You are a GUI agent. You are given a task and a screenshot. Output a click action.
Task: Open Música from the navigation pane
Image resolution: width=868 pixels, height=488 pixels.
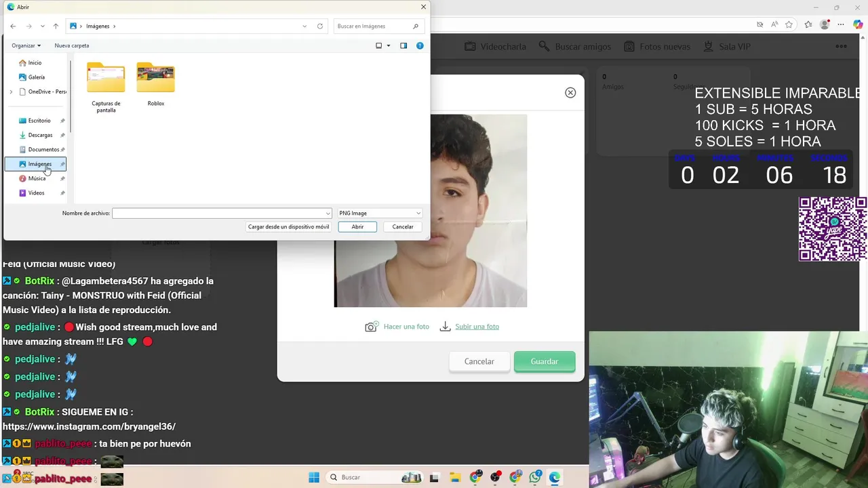[35, 178]
